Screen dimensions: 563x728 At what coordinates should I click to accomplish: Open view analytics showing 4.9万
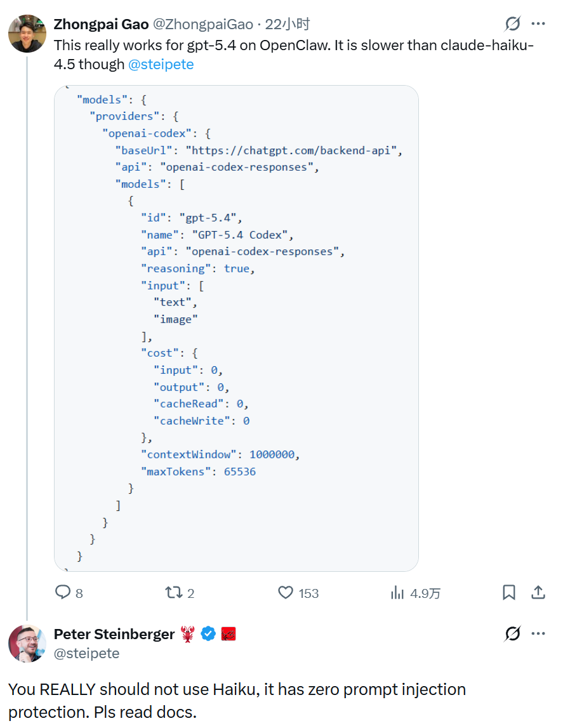point(397,592)
